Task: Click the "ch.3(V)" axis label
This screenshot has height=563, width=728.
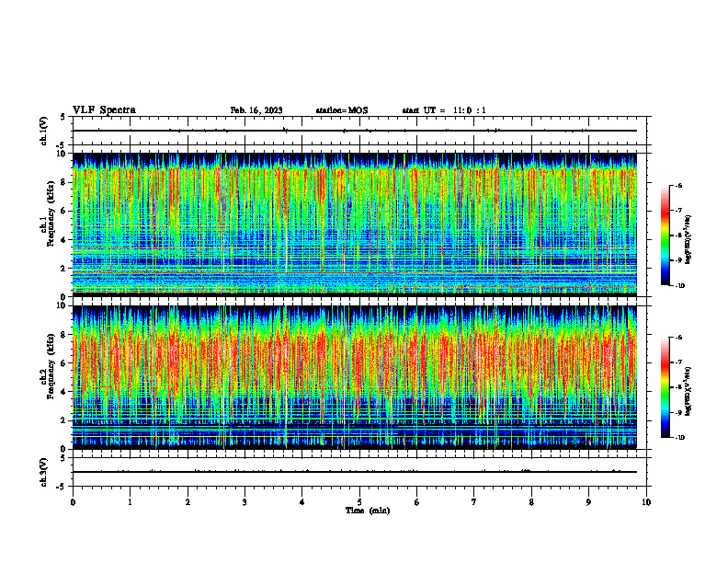Action: [43, 472]
